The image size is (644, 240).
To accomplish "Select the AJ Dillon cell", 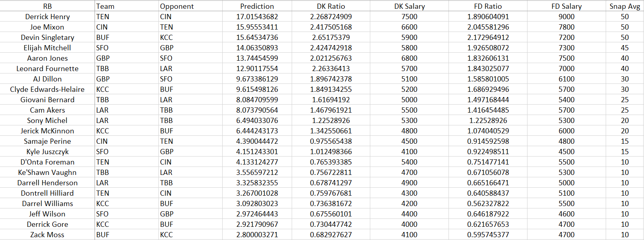I will coord(47,79).
